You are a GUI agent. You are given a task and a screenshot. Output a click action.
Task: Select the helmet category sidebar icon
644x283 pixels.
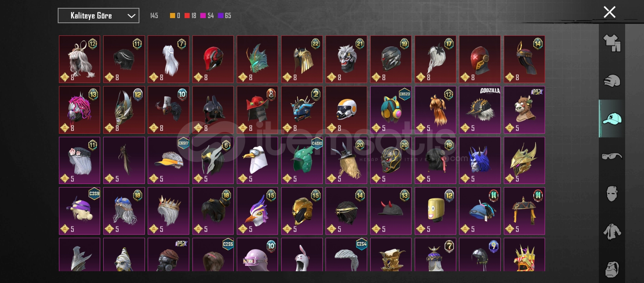pos(612,81)
